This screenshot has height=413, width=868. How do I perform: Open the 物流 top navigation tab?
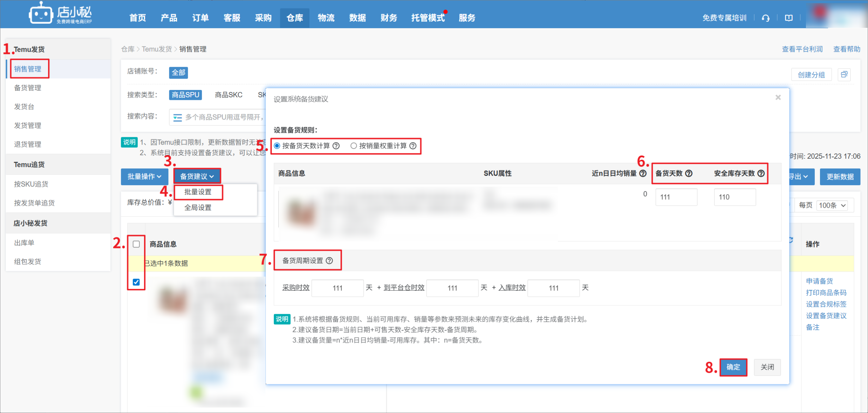(326, 18)
